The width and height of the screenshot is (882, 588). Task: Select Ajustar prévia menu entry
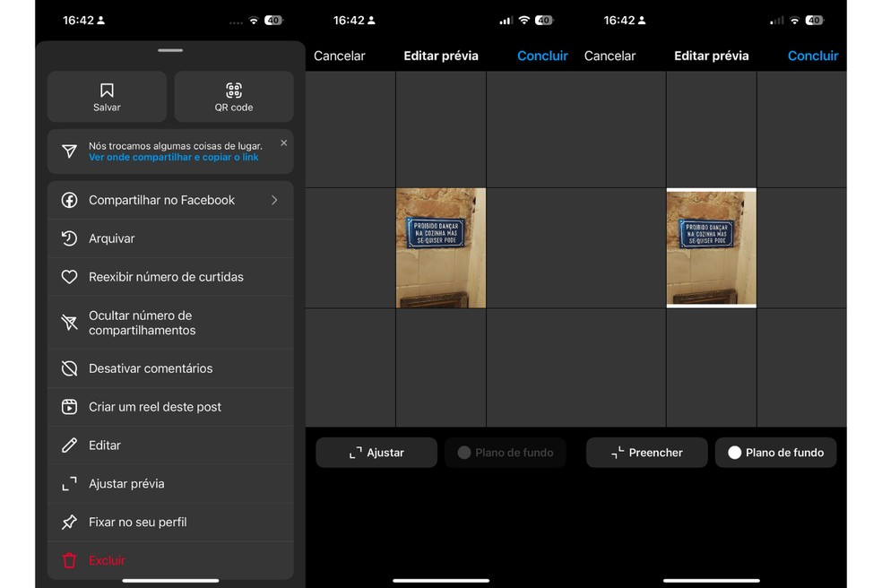(x=126, y=484)
